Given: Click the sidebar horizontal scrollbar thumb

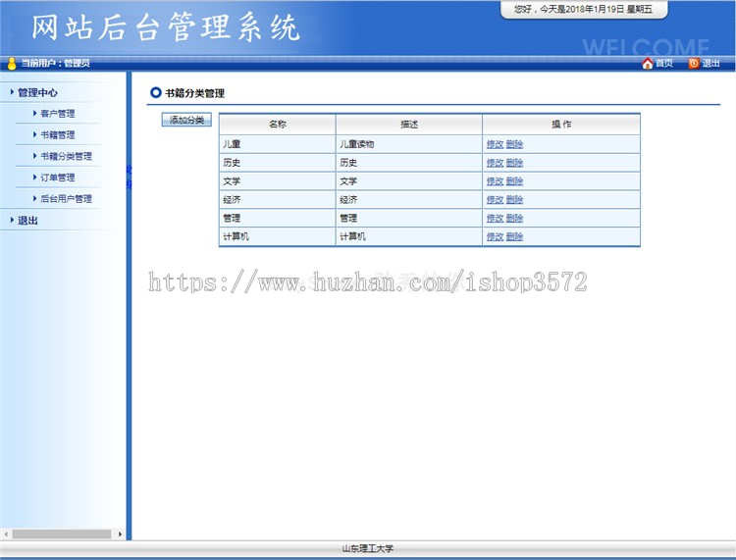Looking at the screenshot, I should [x=62, y=535].
